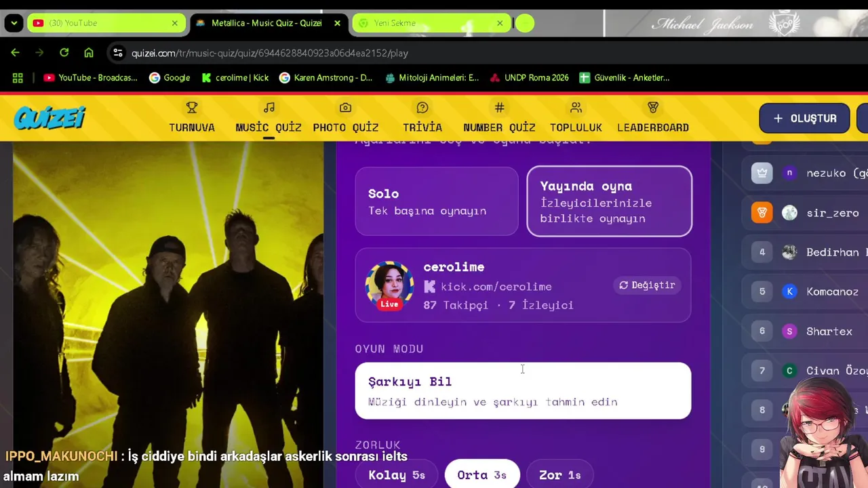Image resolution: width=868 pixels, height=488 pixels.
Task: Click the Oluştur create button
Action: [804, 118]
